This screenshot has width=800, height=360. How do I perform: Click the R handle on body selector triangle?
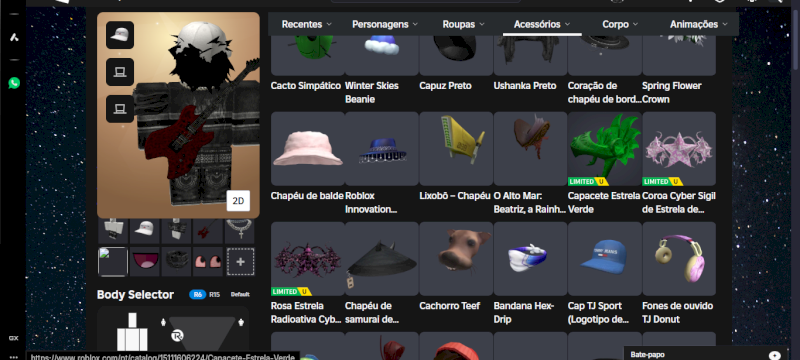coord(177,336)
